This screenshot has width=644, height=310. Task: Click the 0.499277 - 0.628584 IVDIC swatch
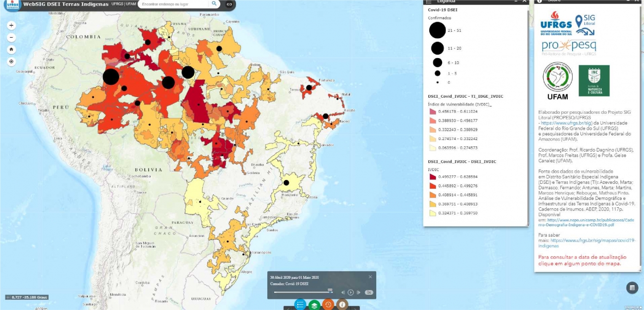(x=432, y=177)
